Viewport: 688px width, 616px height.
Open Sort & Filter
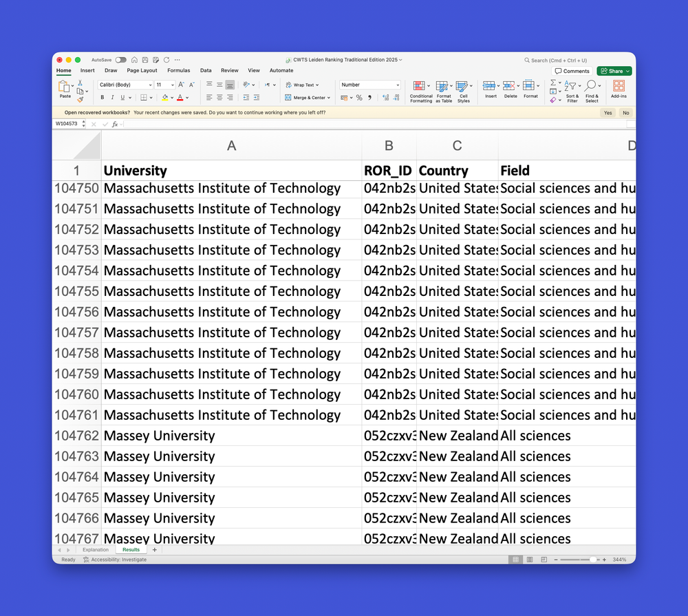(572, 92)
